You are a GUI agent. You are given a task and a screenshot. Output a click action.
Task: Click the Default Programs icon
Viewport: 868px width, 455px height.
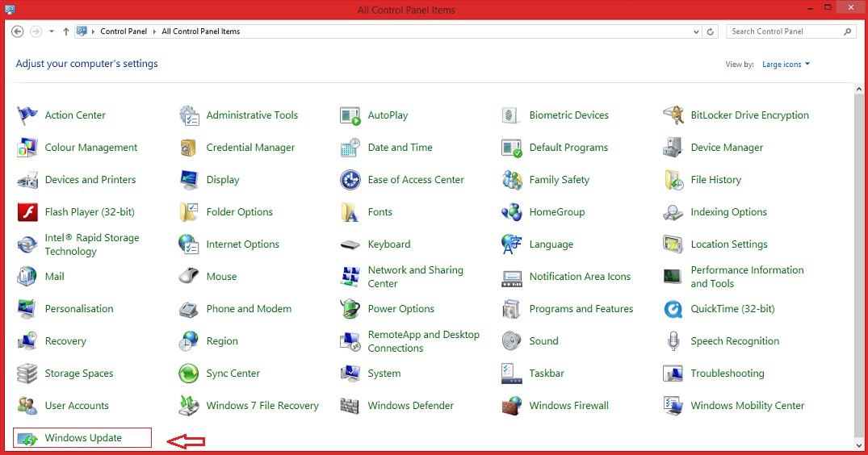click(x=511, y=148)
